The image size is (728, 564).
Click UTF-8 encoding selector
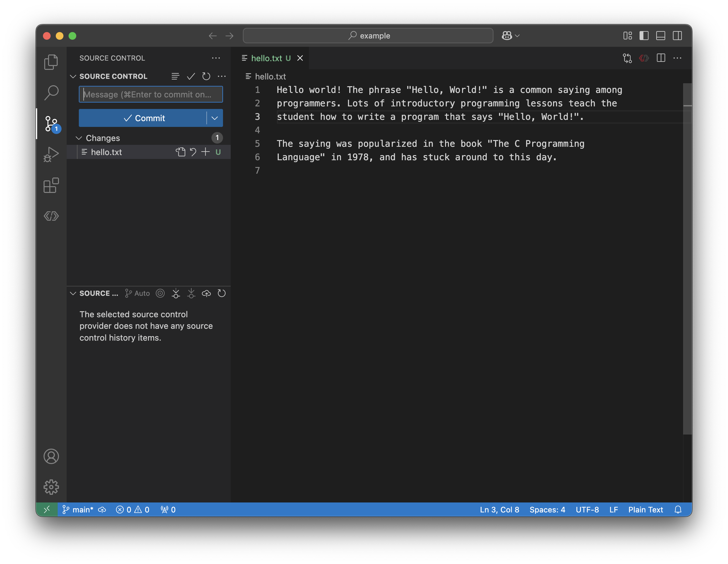click(587, 510)
